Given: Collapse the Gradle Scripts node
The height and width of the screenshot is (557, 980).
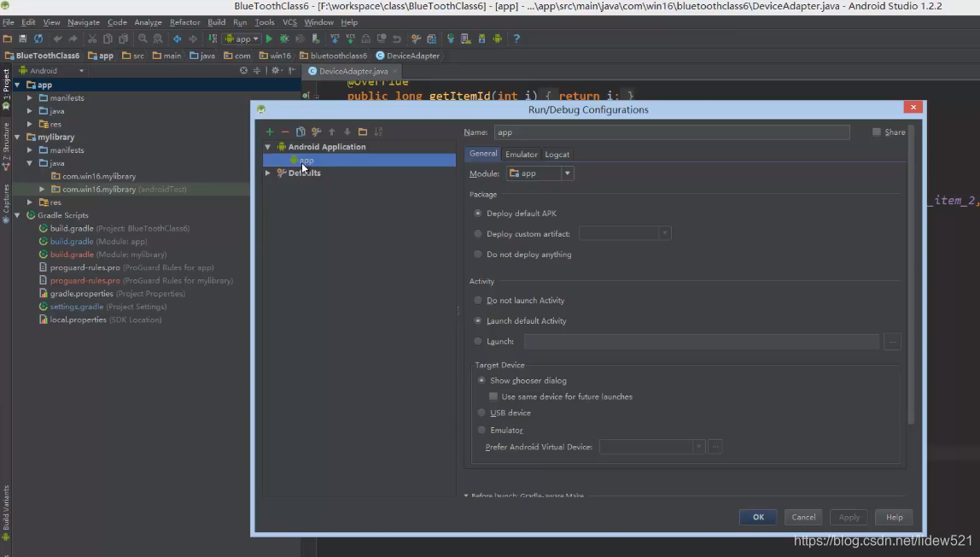Looking at the screenshot, I should [17, 215].
